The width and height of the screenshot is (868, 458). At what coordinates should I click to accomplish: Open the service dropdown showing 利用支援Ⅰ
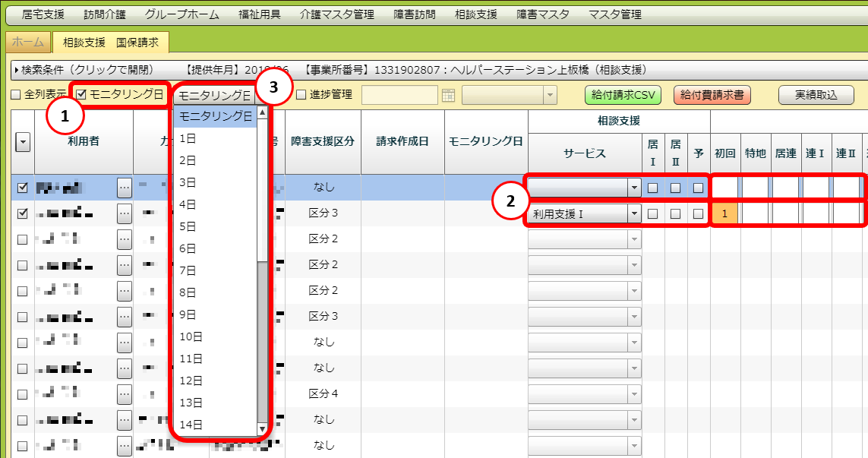click(x=633, y=214)
